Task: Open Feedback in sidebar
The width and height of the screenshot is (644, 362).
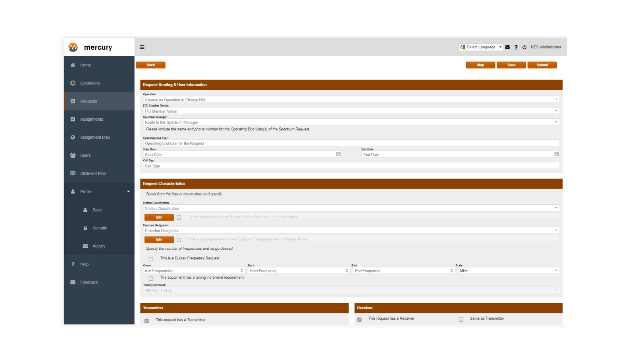Action: click(99, 282)
